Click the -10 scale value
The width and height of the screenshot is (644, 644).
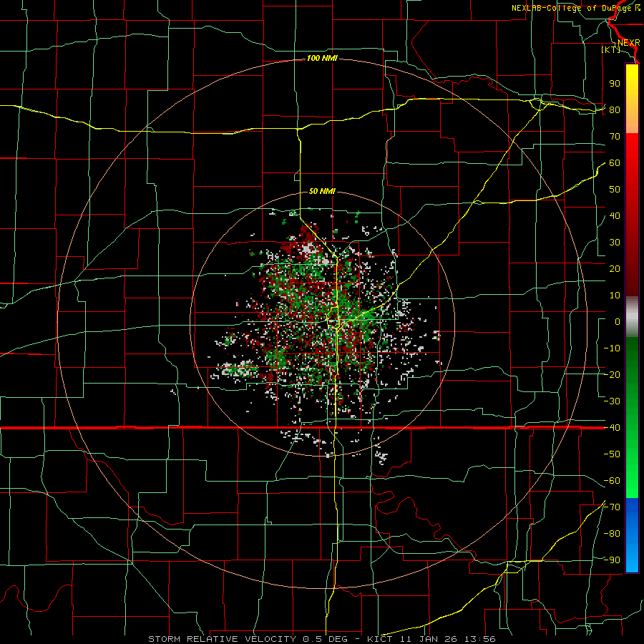612,348
